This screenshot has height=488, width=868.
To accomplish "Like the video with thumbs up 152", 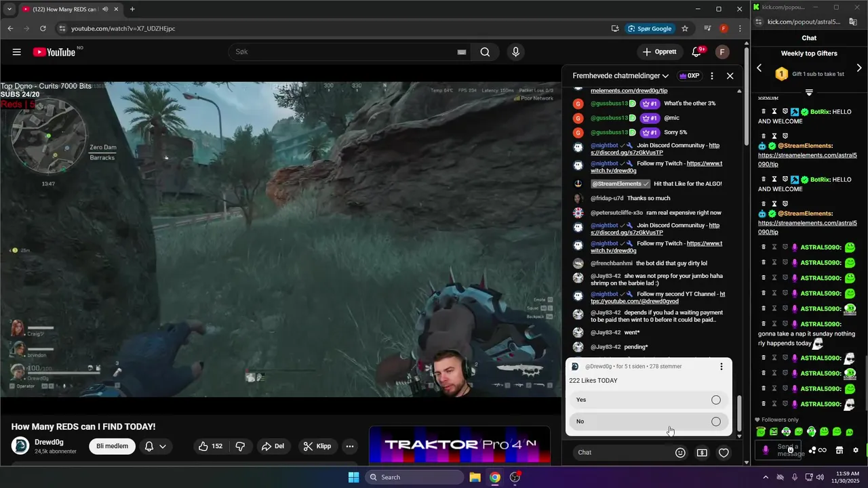I will point(210,446).
